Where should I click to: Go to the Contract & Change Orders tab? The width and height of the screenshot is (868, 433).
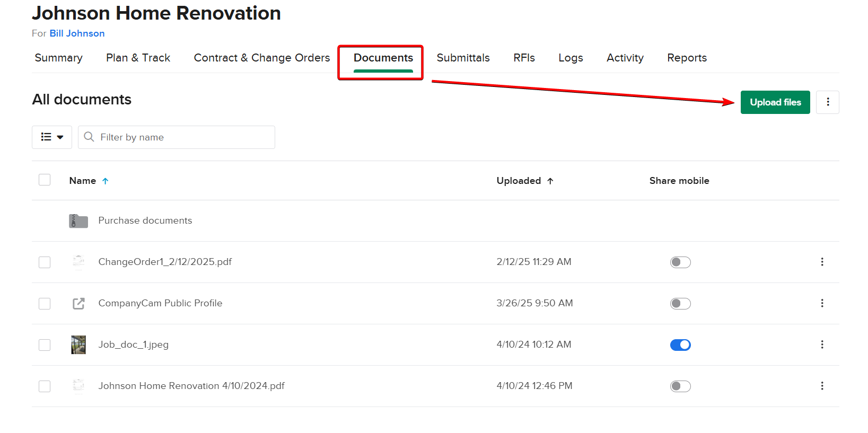click(x=261, y=58)
